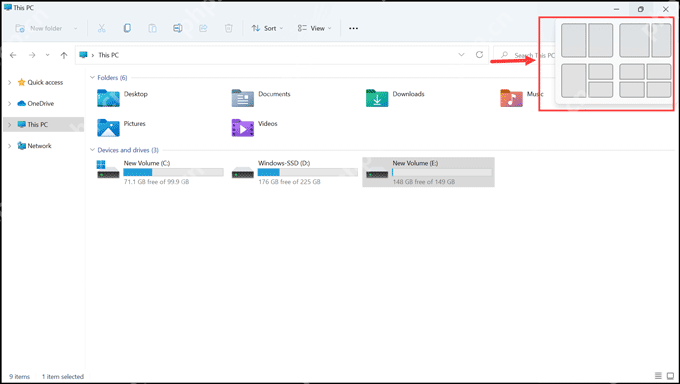Viewport: 680px width, 384px height.
Task: Collapse the Devices and drives group
Action: 92,150
